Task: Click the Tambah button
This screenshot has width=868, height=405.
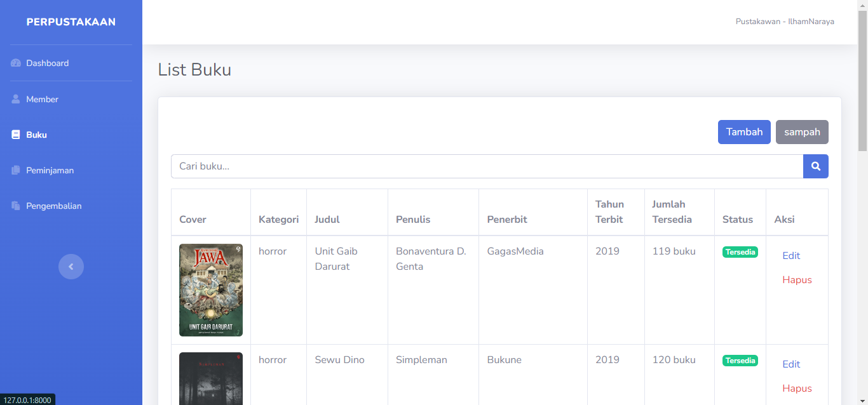Action: point(744,132)
